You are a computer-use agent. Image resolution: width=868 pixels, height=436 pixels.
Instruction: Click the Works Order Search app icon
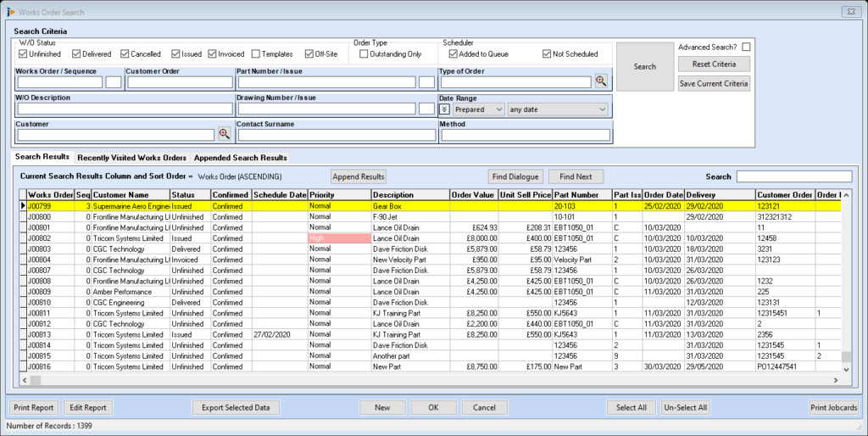(9, 11)
